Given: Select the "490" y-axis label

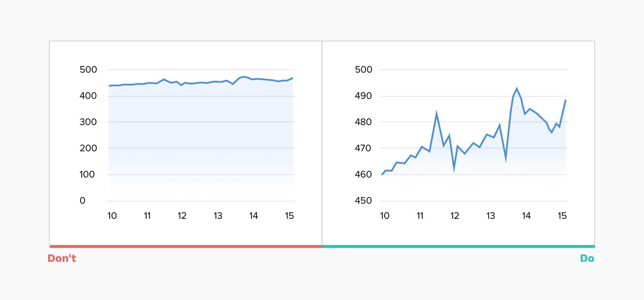Looking at the screenshot, I should pos(363,96).
